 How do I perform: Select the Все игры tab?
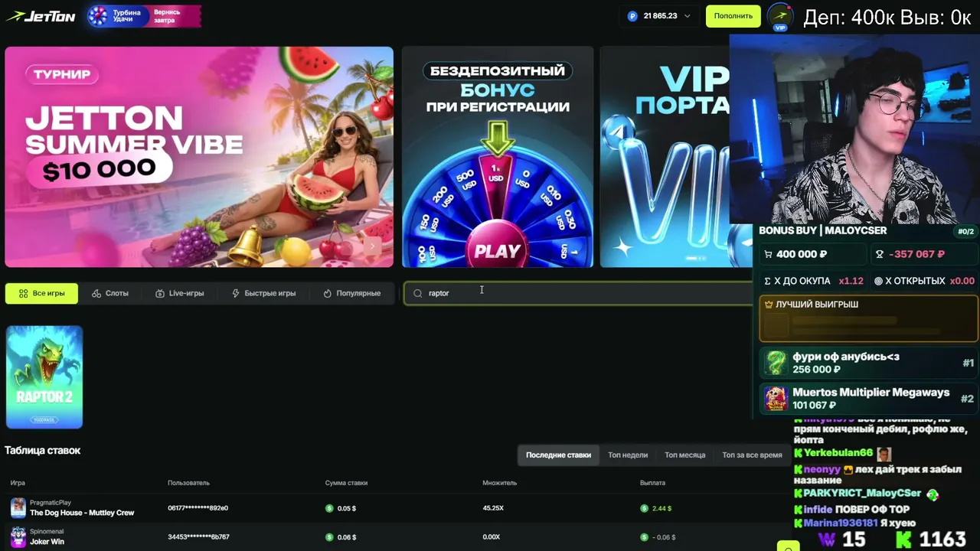[41, 293]
